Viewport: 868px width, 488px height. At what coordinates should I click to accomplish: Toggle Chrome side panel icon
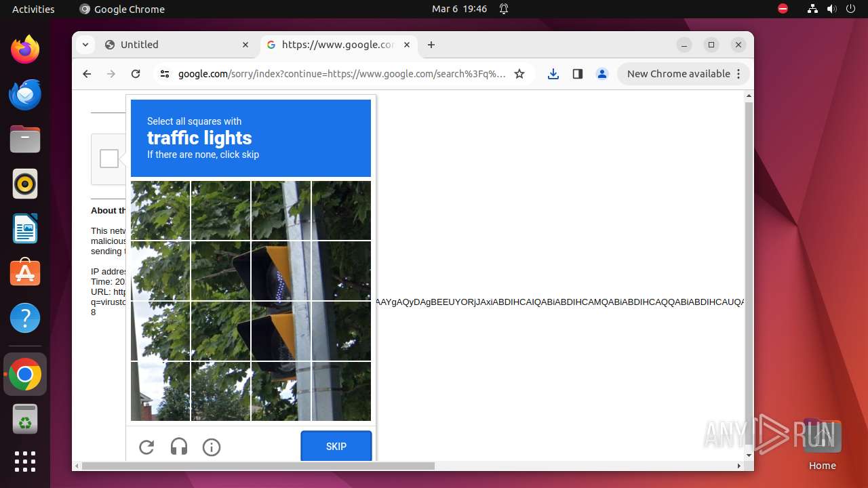coord(578,74)
